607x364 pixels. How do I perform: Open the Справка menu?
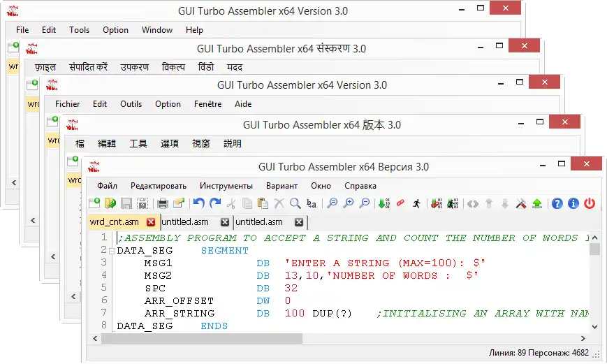[x=360, y=186]
